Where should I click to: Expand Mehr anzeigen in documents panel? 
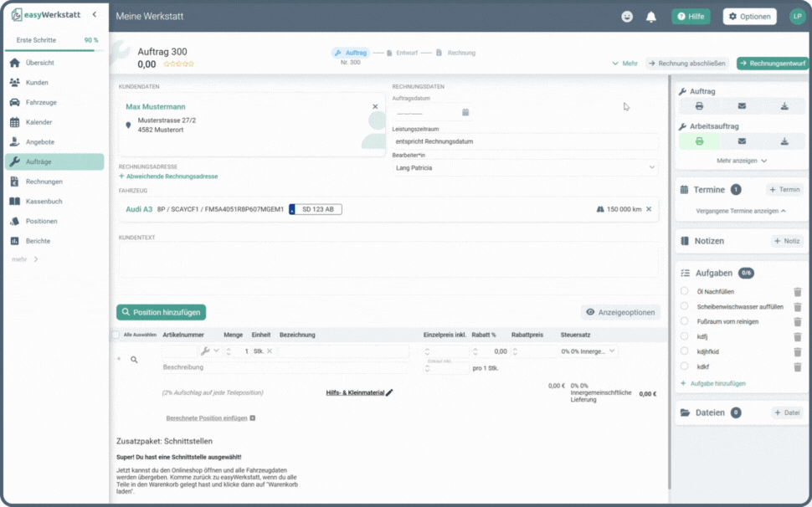pyautogui.click(x=742, y=161)
